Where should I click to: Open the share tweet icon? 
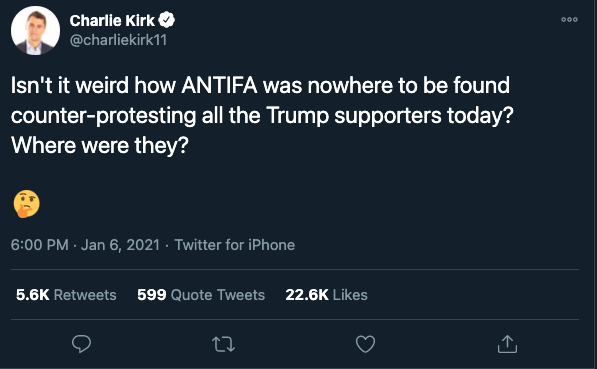508,343
